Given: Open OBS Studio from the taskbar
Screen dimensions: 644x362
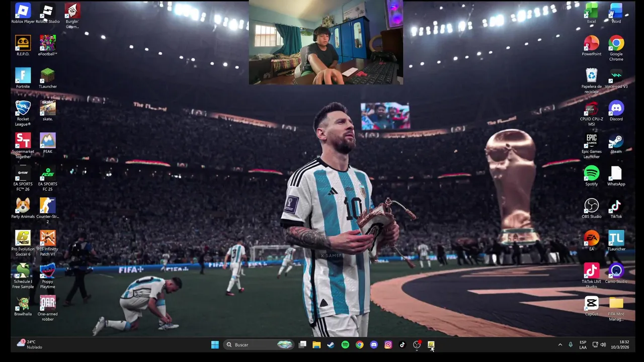Looking at the screenshot, I should (x=417, y=344).
